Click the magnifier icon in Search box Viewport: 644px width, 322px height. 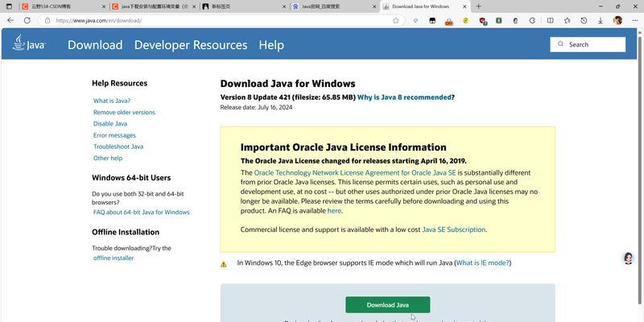point(560,44)
